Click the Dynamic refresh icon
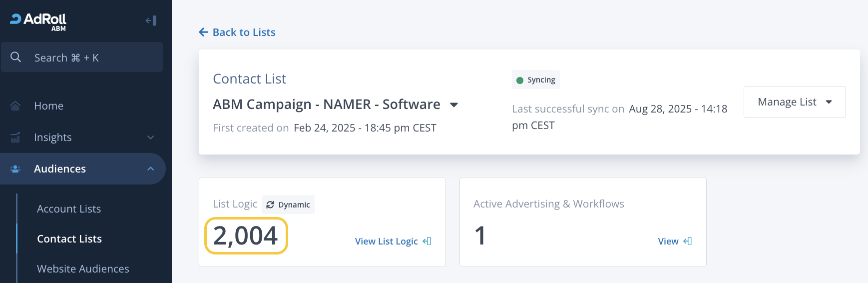The height and width of the screenshot is (283, 868). (x=270, y=204)
